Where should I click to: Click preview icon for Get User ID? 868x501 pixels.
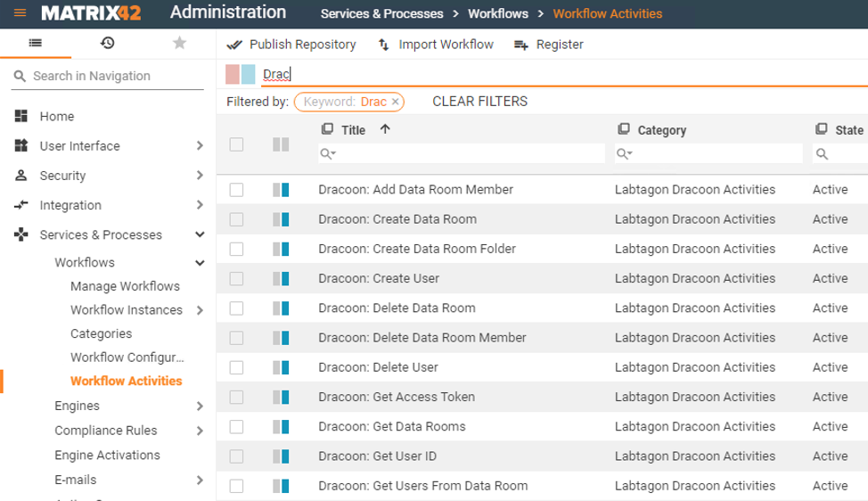[x=281, y=456]
